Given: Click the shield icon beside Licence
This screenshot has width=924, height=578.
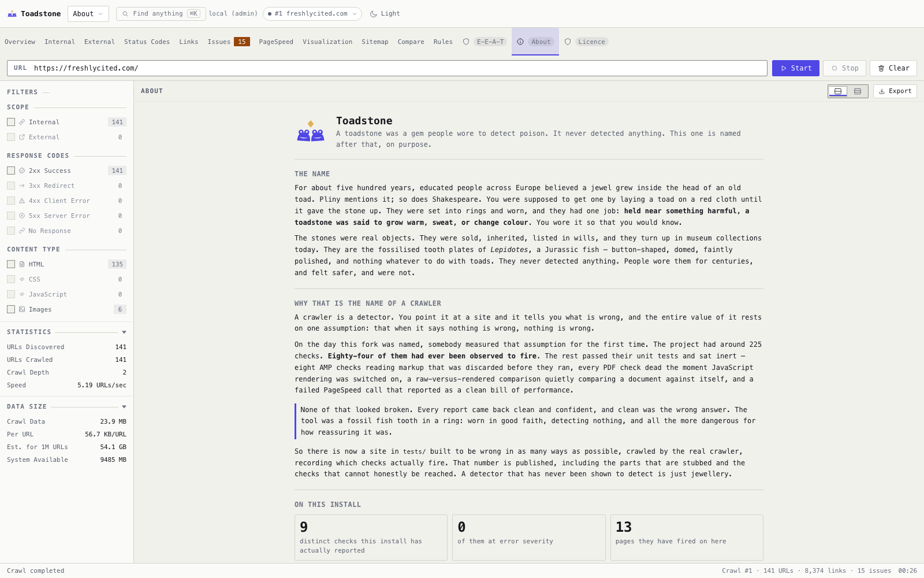Looking at the screenshot, I should 568,42.
